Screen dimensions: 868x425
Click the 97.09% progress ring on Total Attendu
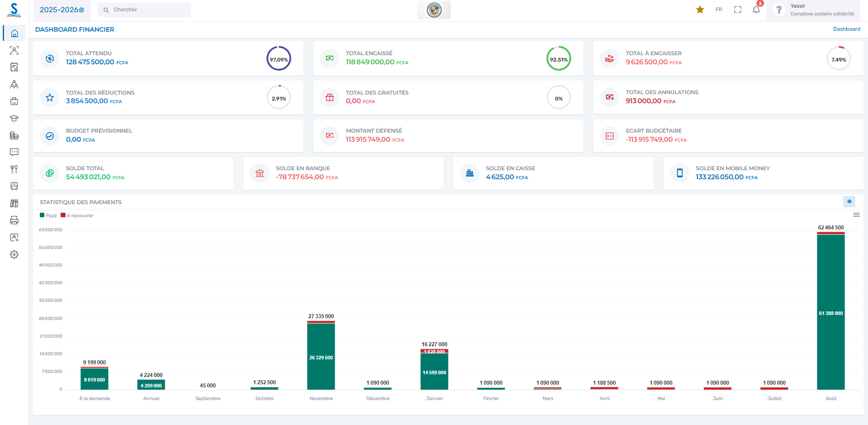pyautogui.click(x=279, y=58)
